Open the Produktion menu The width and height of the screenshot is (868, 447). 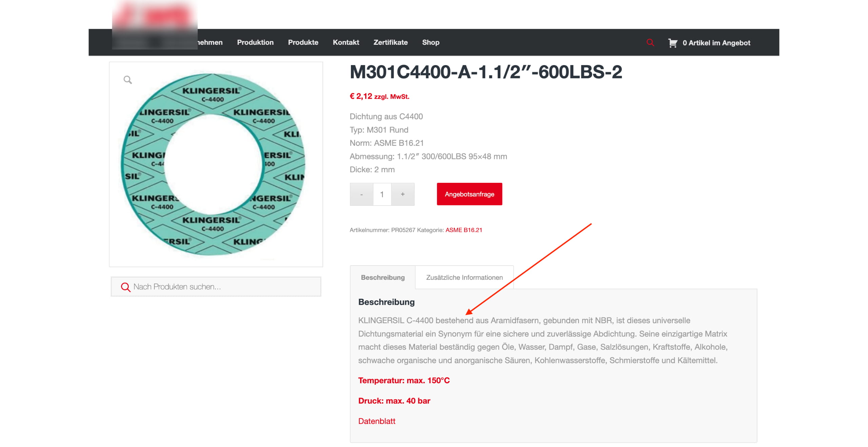255,42
